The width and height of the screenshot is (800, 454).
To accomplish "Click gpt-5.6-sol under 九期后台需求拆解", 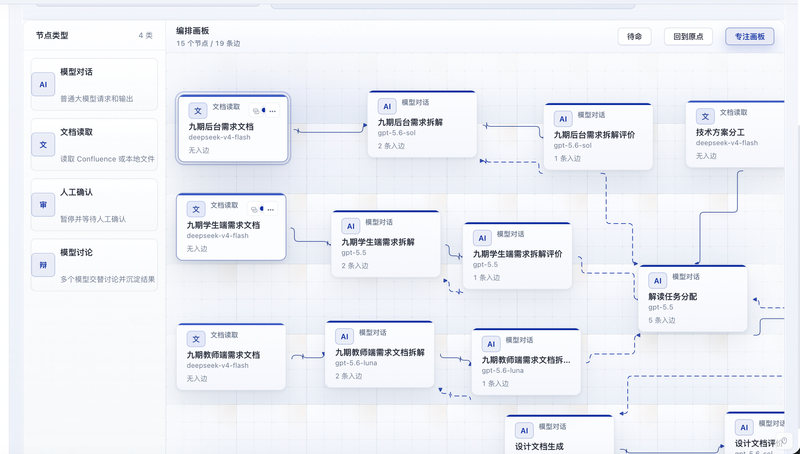I will pos(396,133).
